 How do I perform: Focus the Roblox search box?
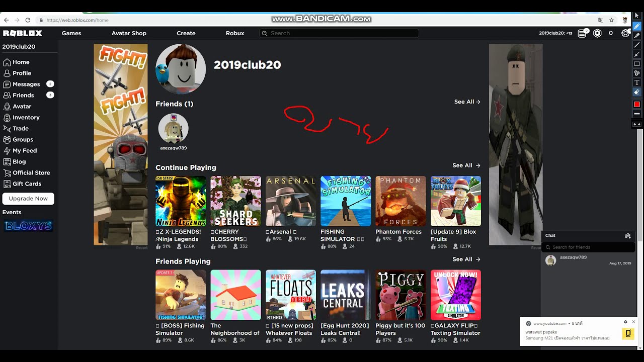[339, 33]
